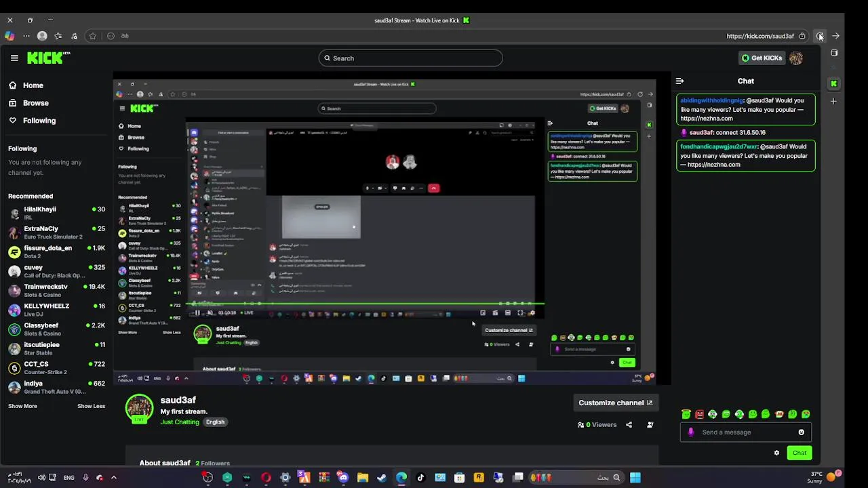868x488 pixels.
Task: Open recommended channel ExtraNaCly
Action: pos(56,232)
